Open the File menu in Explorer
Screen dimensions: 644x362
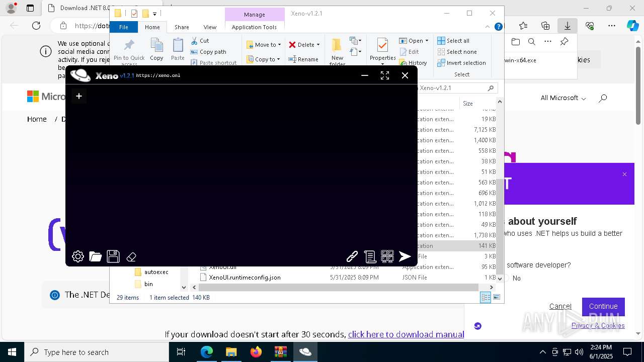point(123,27)
